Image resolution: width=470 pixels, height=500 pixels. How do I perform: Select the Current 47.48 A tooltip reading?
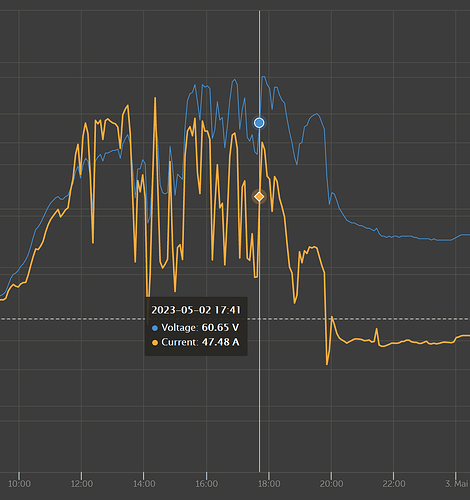point(200,342)
